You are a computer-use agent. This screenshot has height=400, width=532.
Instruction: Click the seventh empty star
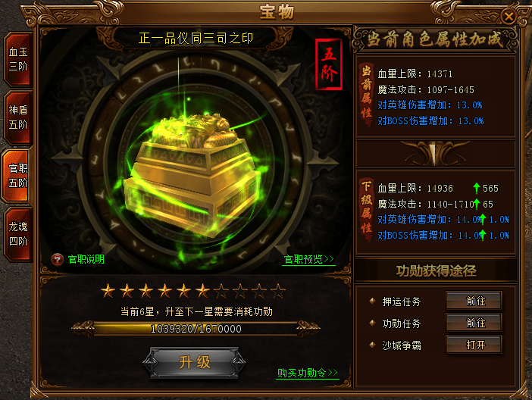[221, 291]
